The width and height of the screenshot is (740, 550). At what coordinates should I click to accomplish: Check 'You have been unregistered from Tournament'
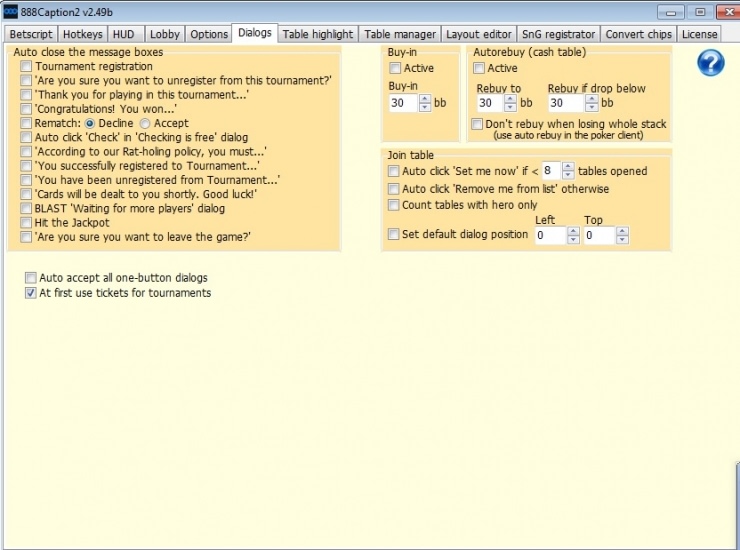click(26, 180)
